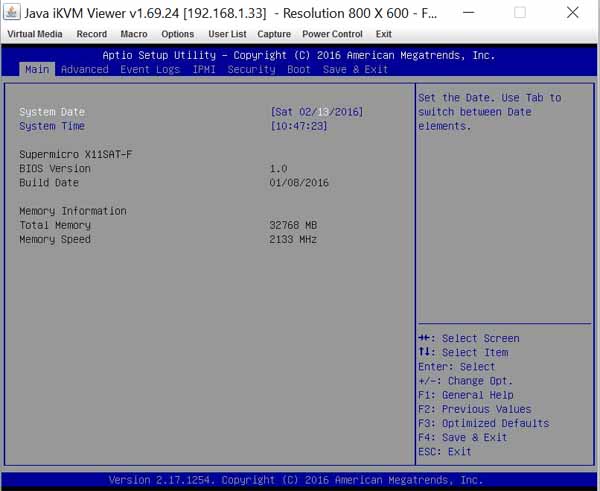The width and height of the screenshot is (600, 491).
Task: Click the F2: Previous Values hint
Action: 475,409
